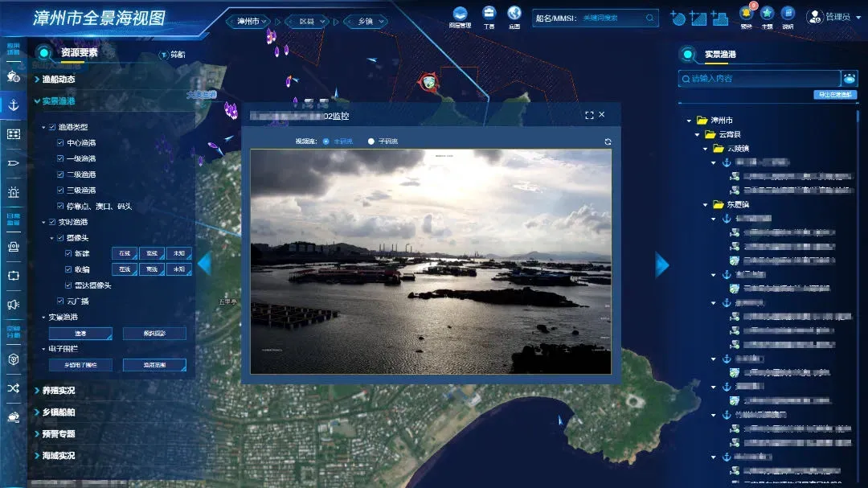Collapse the 摄像头 tree arrow
868x488 pixels.
(x=52, y=238)
